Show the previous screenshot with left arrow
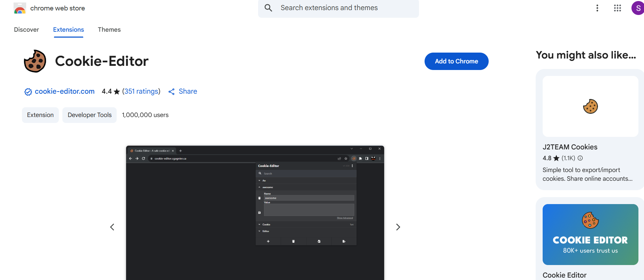 point(112,227)
